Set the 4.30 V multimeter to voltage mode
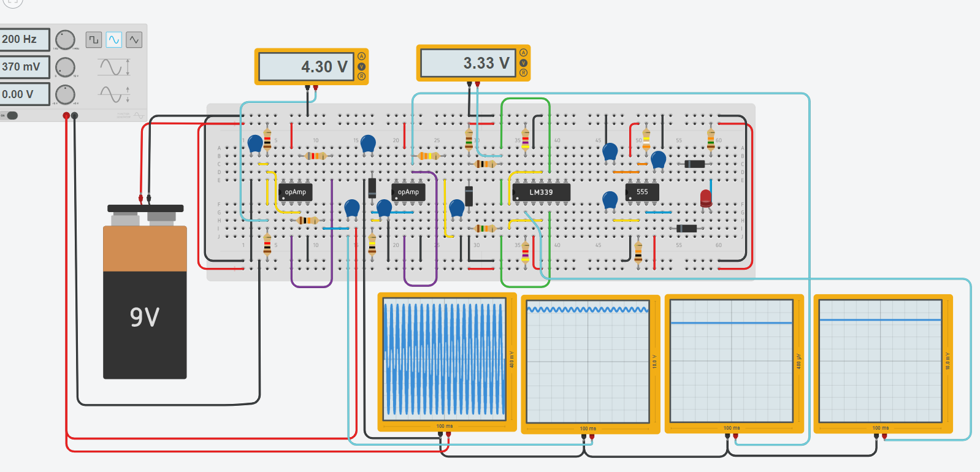Screen dimensions: 980x472 coord(361,66)
